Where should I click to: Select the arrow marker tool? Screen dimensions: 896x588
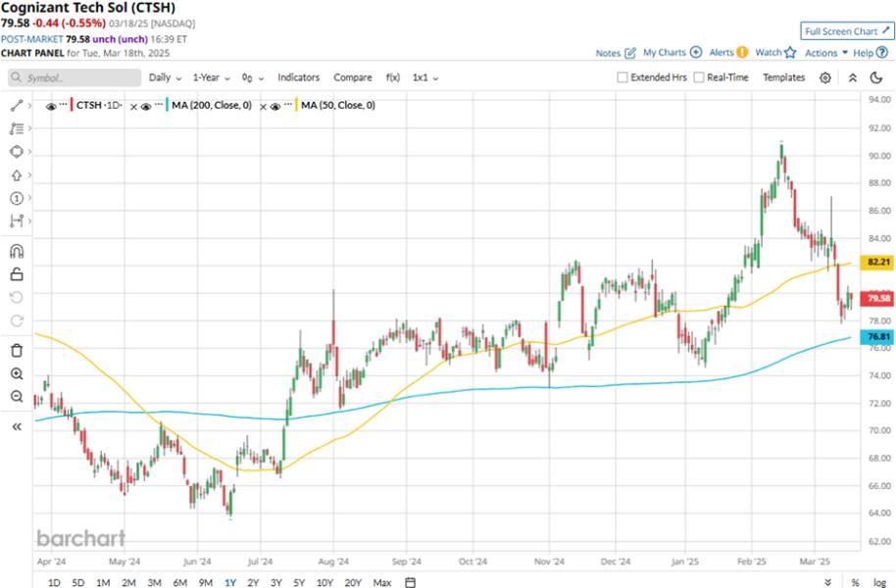tap(17, 175)
